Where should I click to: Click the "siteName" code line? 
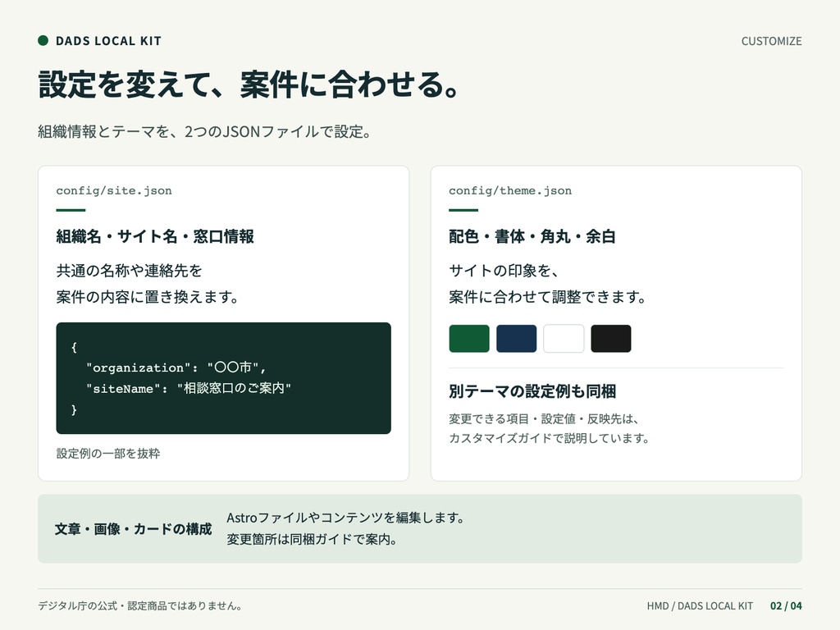(x=189, y=388)
